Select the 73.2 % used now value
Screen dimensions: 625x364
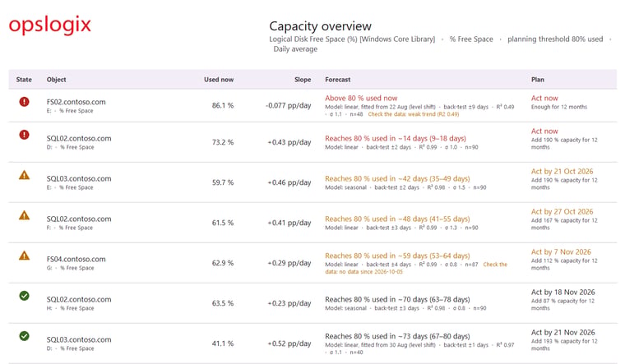coord(223,142)
